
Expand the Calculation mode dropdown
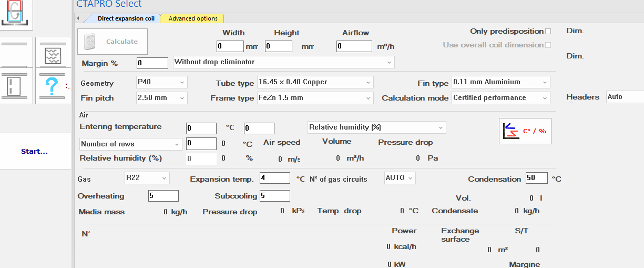tap(500, 98)
